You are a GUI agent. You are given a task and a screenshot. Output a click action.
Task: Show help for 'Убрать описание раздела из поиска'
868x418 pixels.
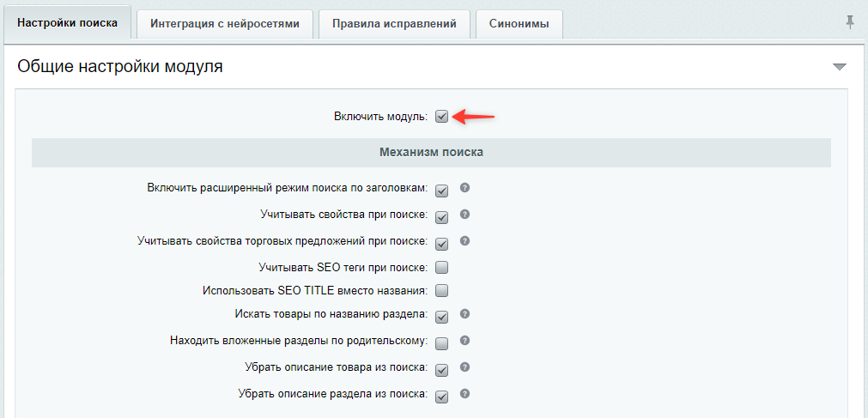465,394
